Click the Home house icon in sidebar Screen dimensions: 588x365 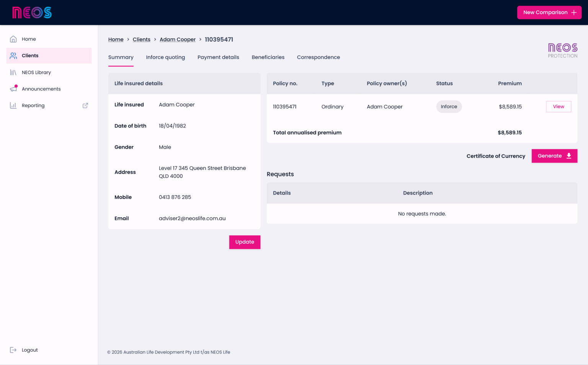(13, 39)
